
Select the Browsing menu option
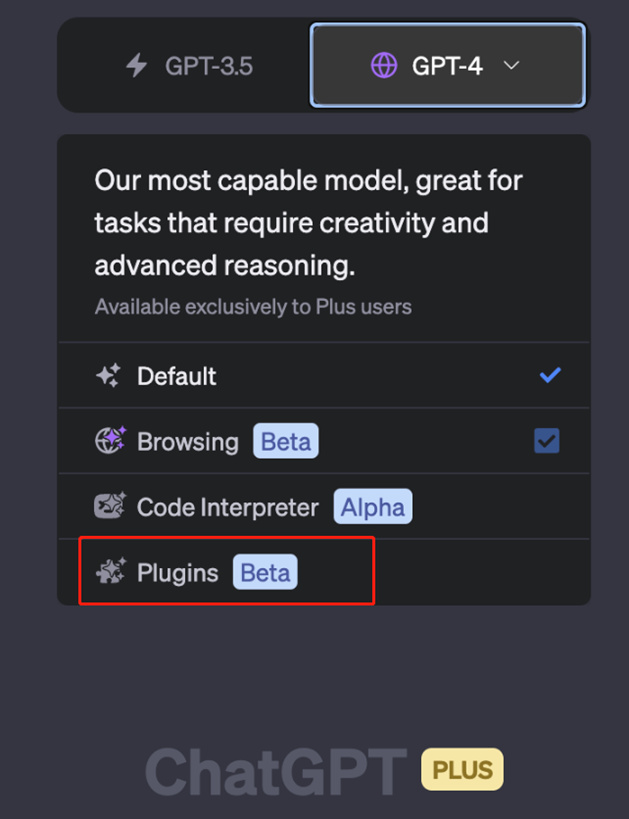(x=324, y=441)
